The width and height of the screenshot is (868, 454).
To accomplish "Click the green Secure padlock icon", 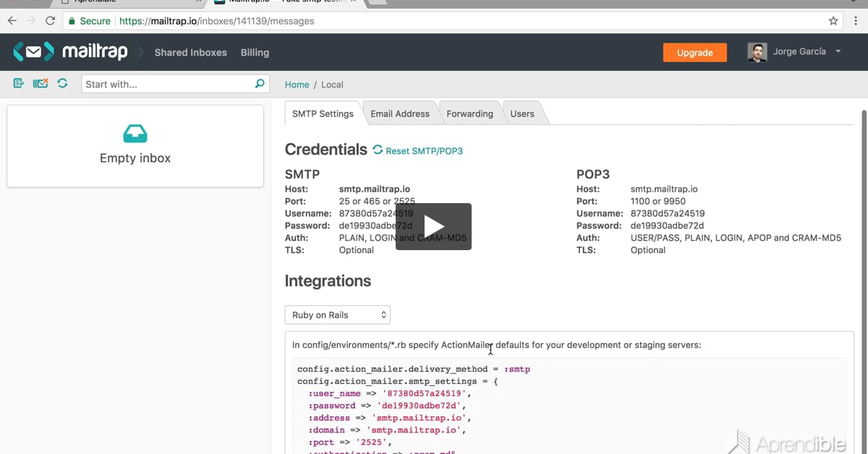I will tap(72, 21).
